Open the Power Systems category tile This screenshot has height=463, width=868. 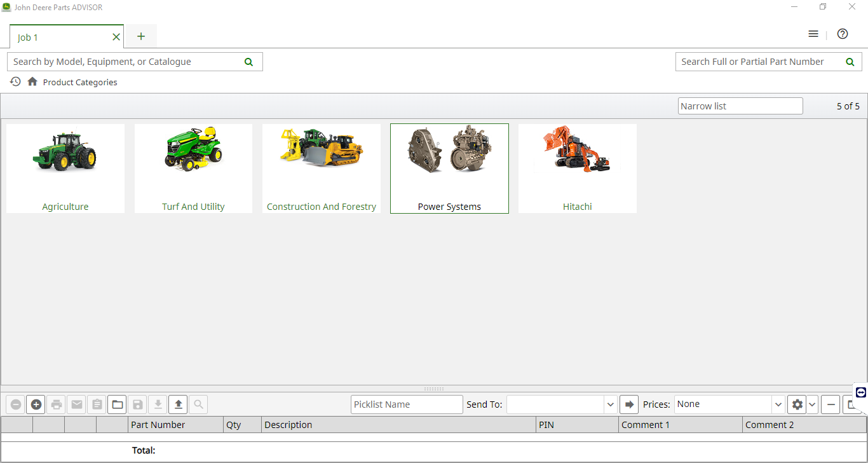coord(449,169)
